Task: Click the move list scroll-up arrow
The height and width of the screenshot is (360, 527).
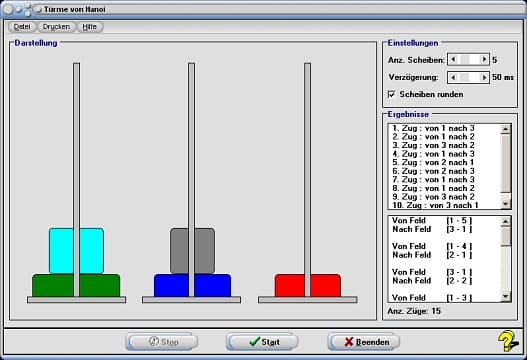Action: click(505, 129)
